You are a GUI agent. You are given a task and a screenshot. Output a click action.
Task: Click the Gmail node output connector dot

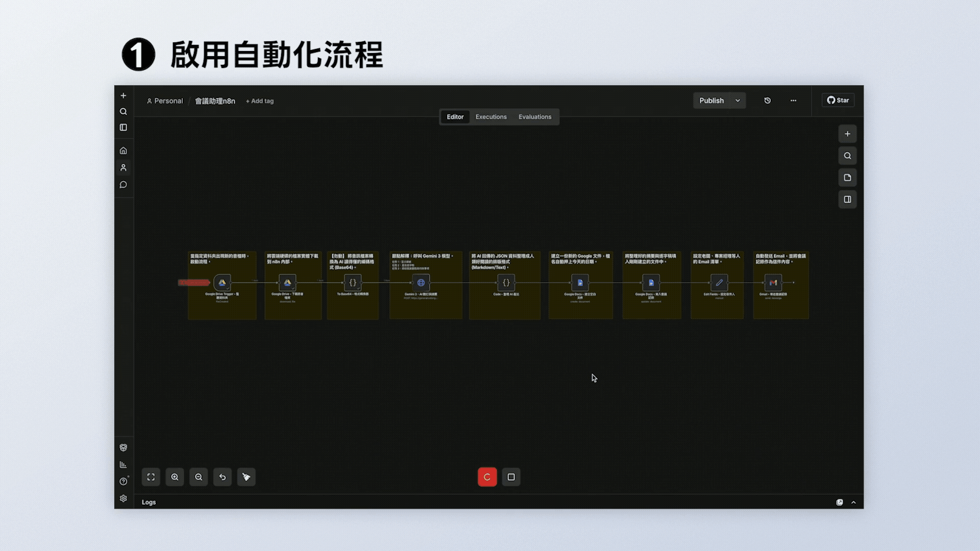[x=793, y=283]
